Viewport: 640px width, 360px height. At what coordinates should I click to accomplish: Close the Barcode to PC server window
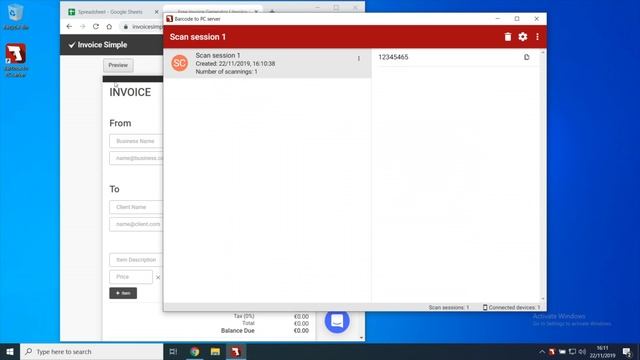536,19
